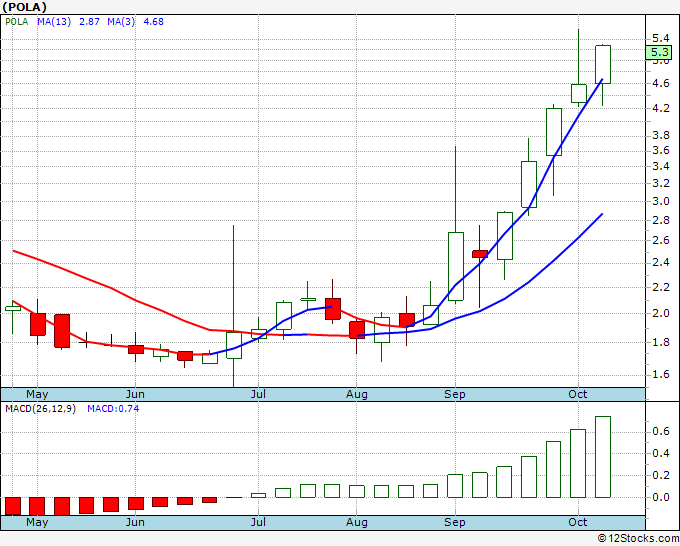Click the Jun label below the MACD panel
Image resolution: width=680 pixels, height=546 pixels.
[135, 522]
